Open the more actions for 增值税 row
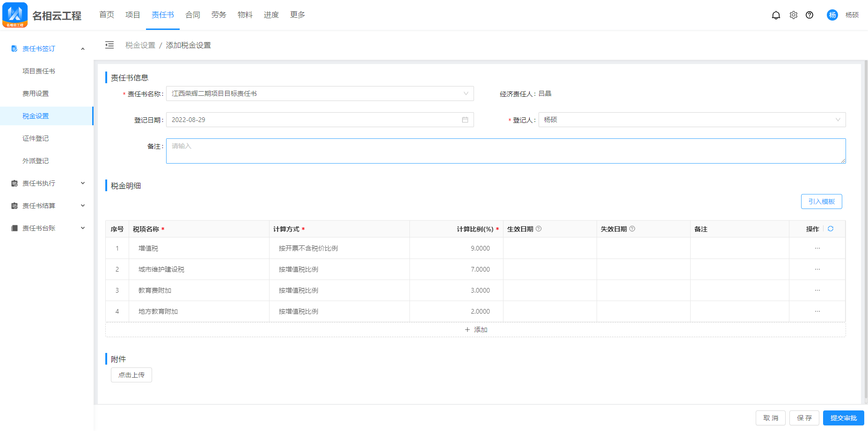This screenshot has width=868, height=431. 817,248
